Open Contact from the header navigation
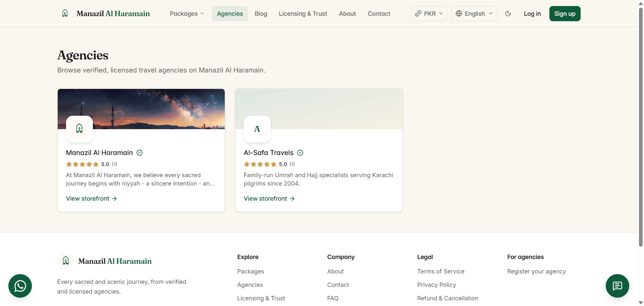The image size is (644, 306). pos(379,13)
